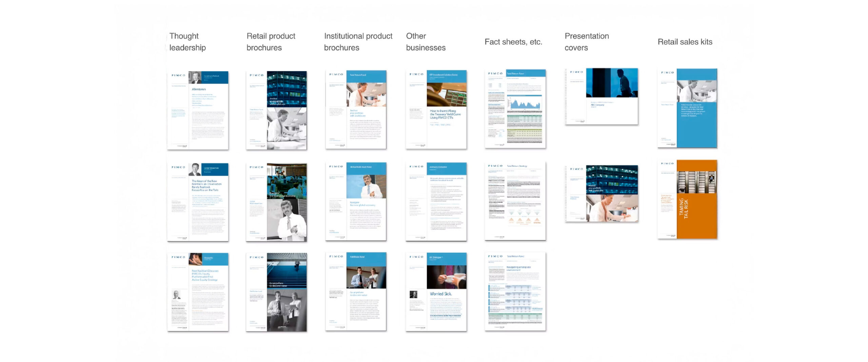Open the orange 'Taming Tail Risk' sales kit
Viewport: 868px width, 362px height.
pyautogui.click(x=687, y=199)
